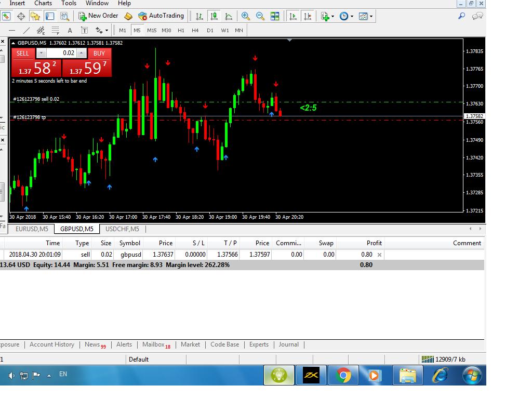Image resolution: width=532 pixels, height=399 pixels.
Task: Select the M5 timeframe button
Action: coord(137,31)
